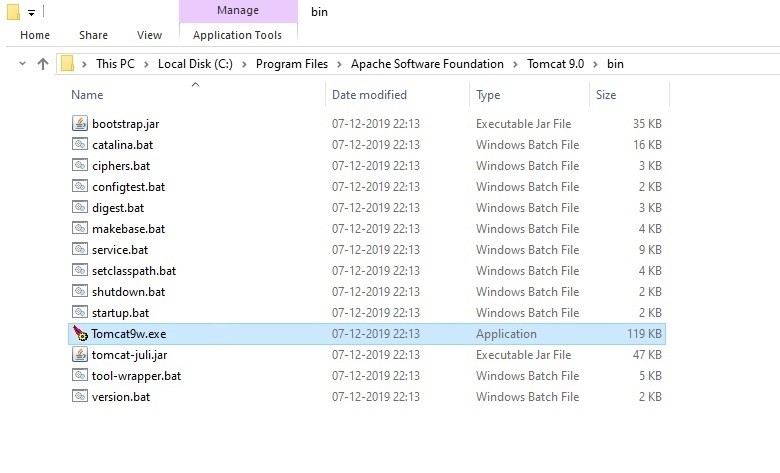Click the service.bat file icon
The width and height of the screenshot is (780, 473).
pos(80,249)
